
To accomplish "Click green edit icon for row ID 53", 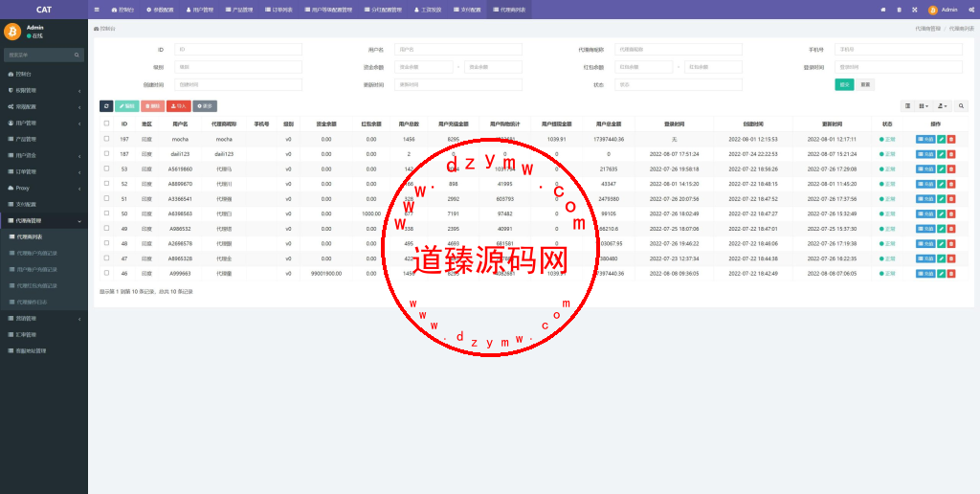I will pyautogui.click(x=942, y=169).
